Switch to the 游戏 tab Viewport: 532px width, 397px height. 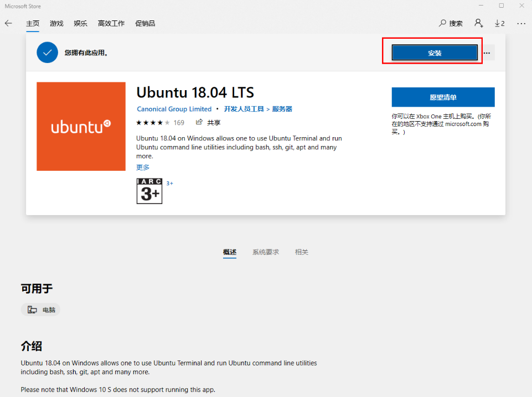click(x=56, y=23)
